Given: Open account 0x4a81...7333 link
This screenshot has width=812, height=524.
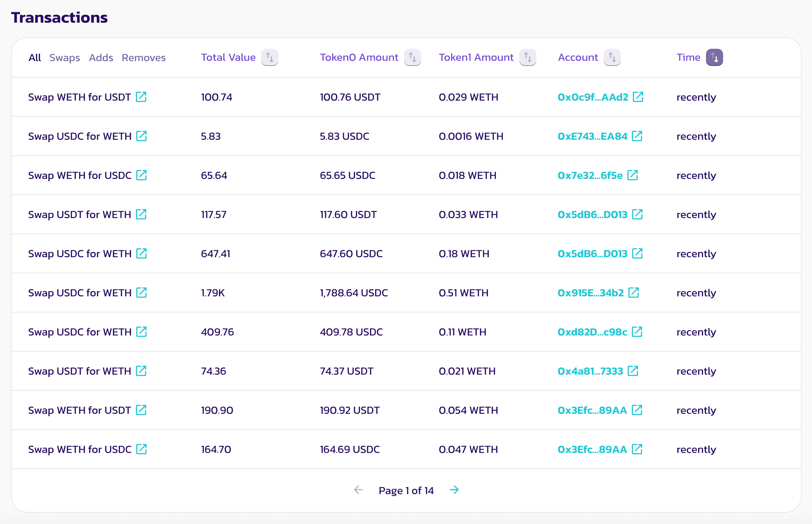Looking at the screenshot, I should (590, 371).
